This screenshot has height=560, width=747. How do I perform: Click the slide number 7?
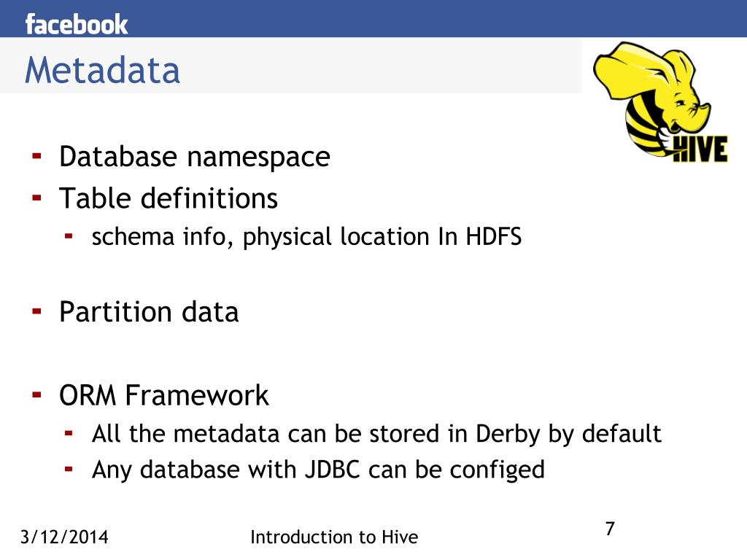pyautogui.click(x=611, y=529)
